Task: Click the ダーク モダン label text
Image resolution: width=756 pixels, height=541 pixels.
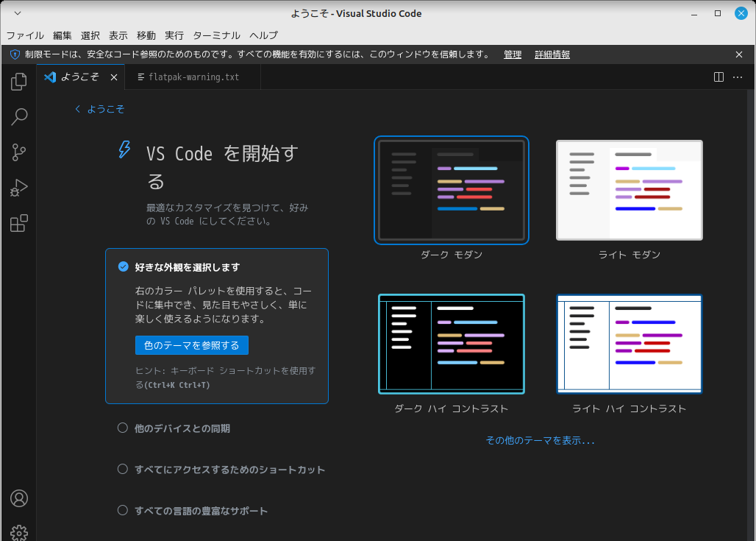Action: 452,255
